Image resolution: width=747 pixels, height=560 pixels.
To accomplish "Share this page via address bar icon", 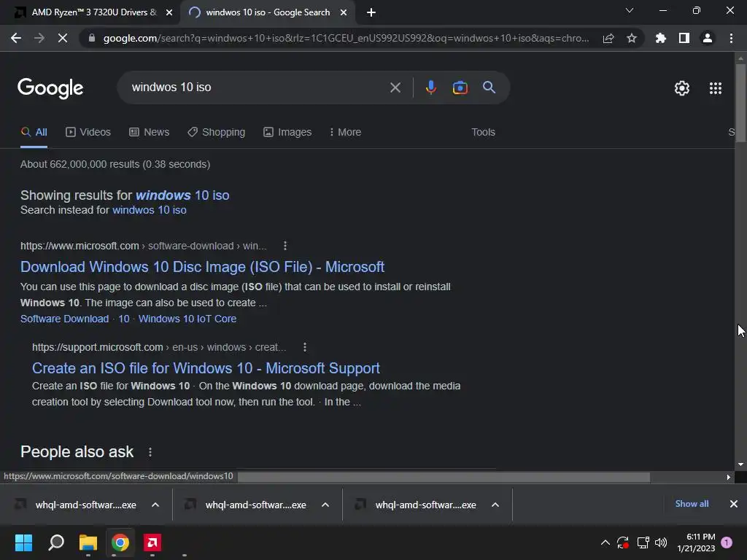I will [608, 39].
